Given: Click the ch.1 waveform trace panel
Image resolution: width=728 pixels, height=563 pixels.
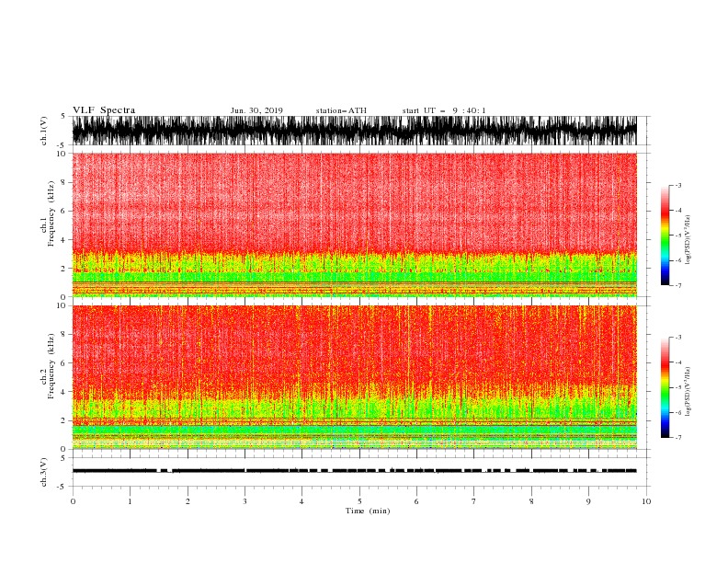Looking at the screenshot, I should (x=355, y=131).
